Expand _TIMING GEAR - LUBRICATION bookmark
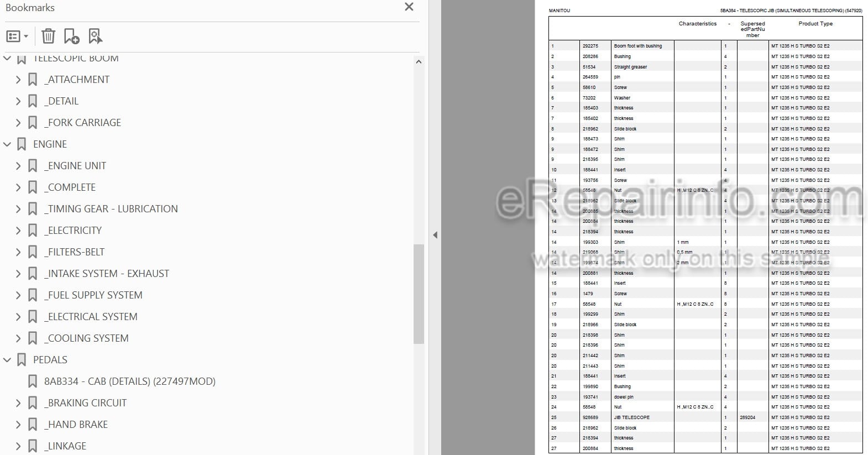 point(18,209)
